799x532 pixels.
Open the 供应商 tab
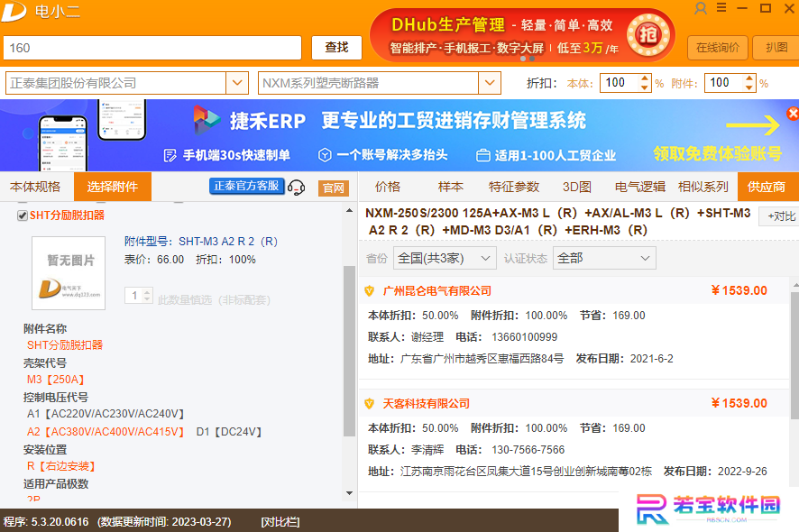click(x=767, y=187)
